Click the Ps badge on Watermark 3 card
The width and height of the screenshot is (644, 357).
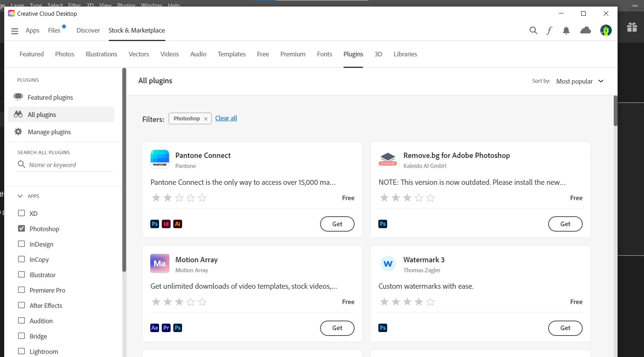383,328
